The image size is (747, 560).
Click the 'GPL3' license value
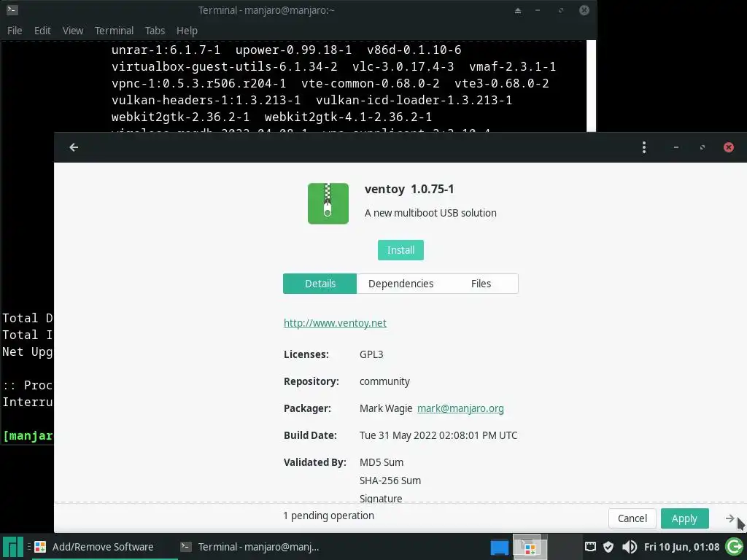(371, 354)
